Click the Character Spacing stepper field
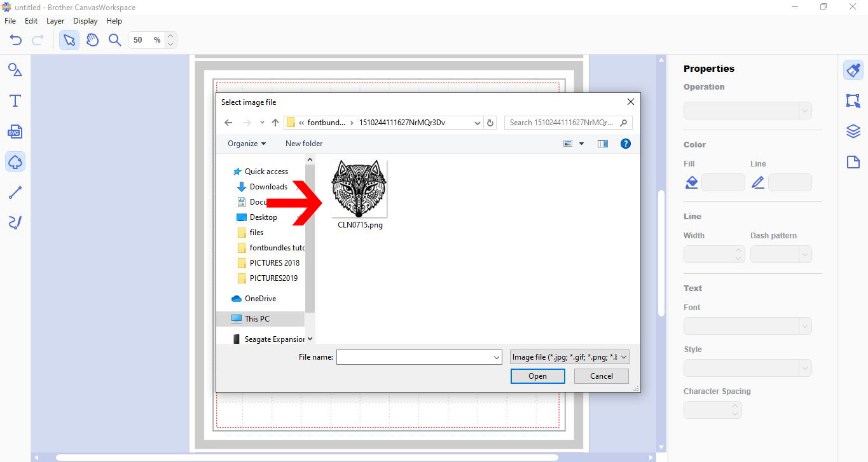 tap(713, 410)
